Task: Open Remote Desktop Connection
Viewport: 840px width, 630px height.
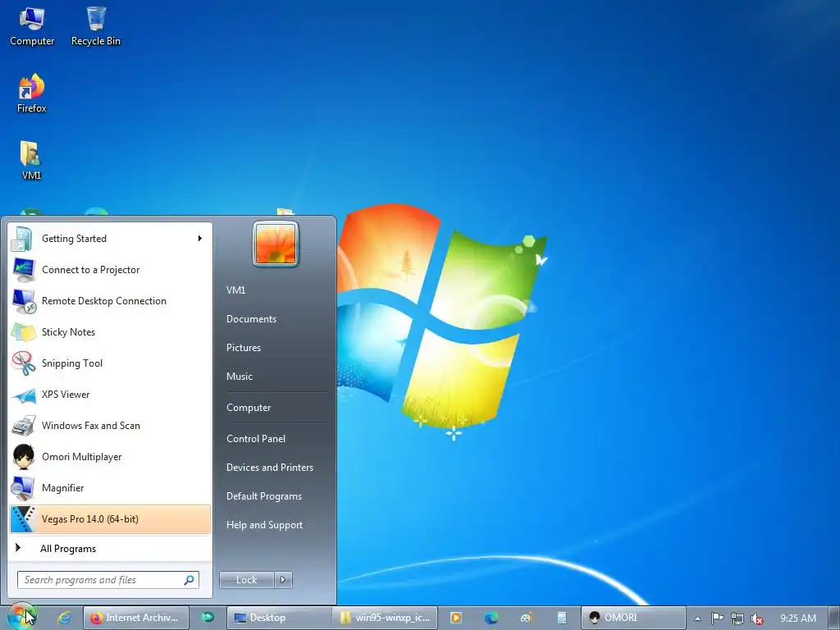Action: point(110,300)
